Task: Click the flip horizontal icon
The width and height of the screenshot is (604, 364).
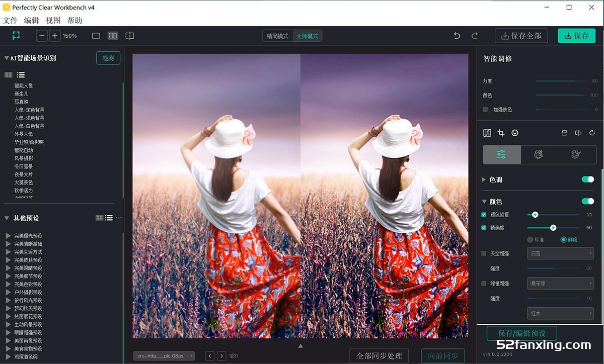Action: (578, 133)
